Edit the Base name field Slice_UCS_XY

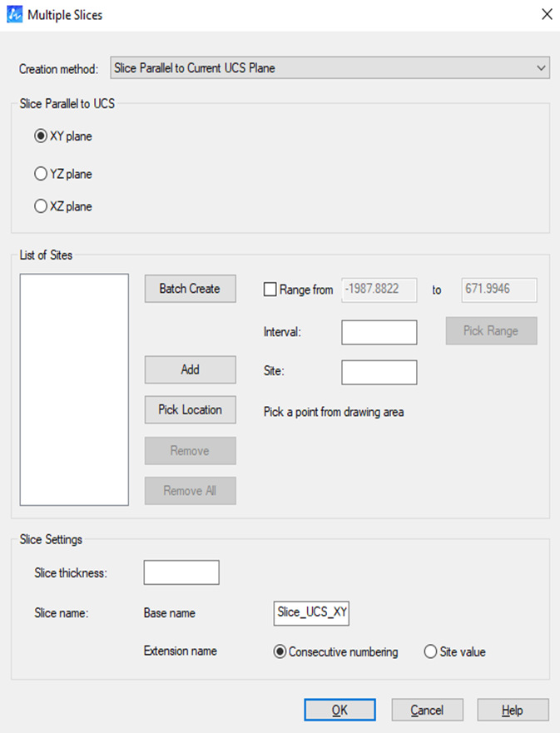pyautogui.click(x=313, y=613)
